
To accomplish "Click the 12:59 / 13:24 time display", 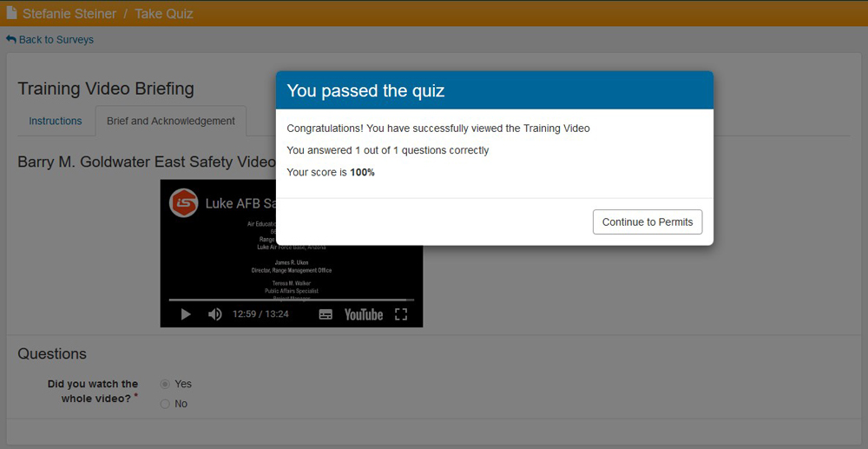I will 260,314.
